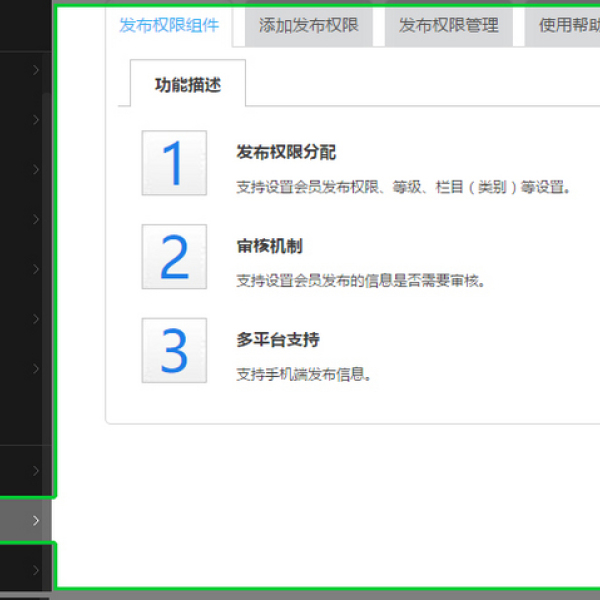Switch to the 发布权限组件 tab

(x=169, y=25)
